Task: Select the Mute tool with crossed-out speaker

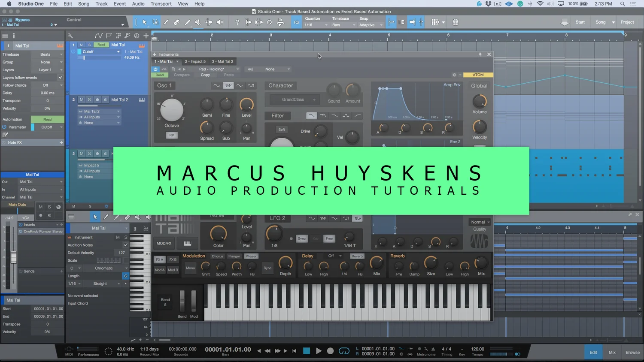Action: coord(197,22)
